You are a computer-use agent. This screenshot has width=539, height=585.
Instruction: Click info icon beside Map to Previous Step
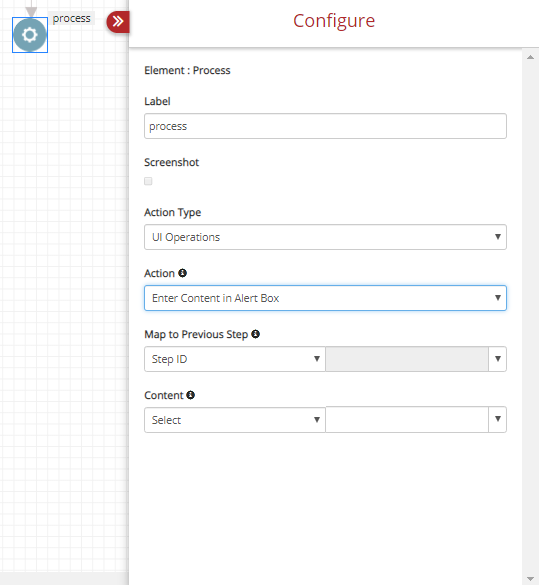(256, 334)
